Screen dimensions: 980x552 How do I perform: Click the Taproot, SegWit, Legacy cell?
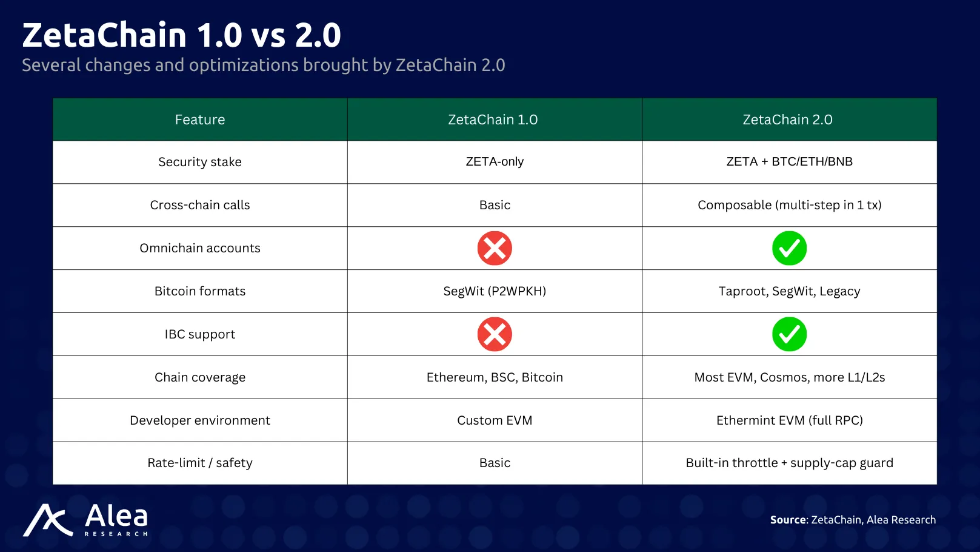click(x=789, y=291)
